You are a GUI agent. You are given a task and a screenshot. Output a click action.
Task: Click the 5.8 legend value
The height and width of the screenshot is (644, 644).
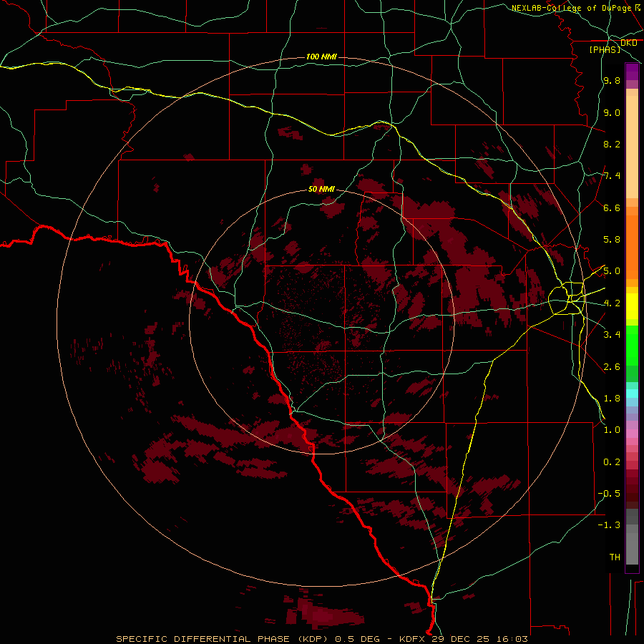(x=612, y=240)
